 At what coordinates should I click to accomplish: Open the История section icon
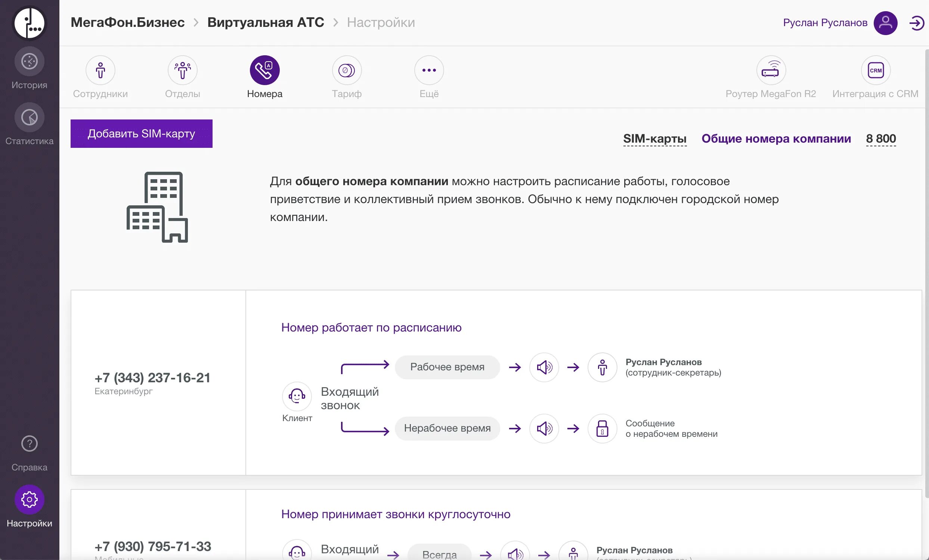click(30, 62)
